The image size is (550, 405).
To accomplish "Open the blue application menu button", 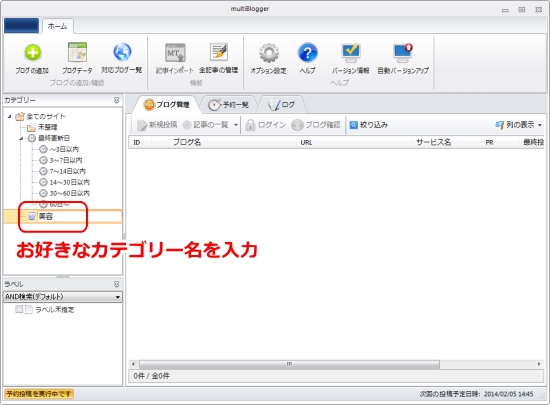I will [x=21, y=26].
